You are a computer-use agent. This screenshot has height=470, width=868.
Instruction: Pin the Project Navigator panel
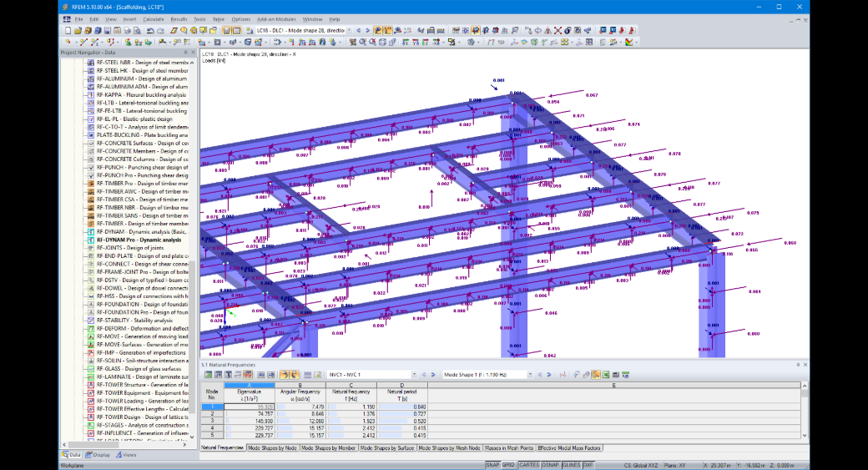[186, 52]
